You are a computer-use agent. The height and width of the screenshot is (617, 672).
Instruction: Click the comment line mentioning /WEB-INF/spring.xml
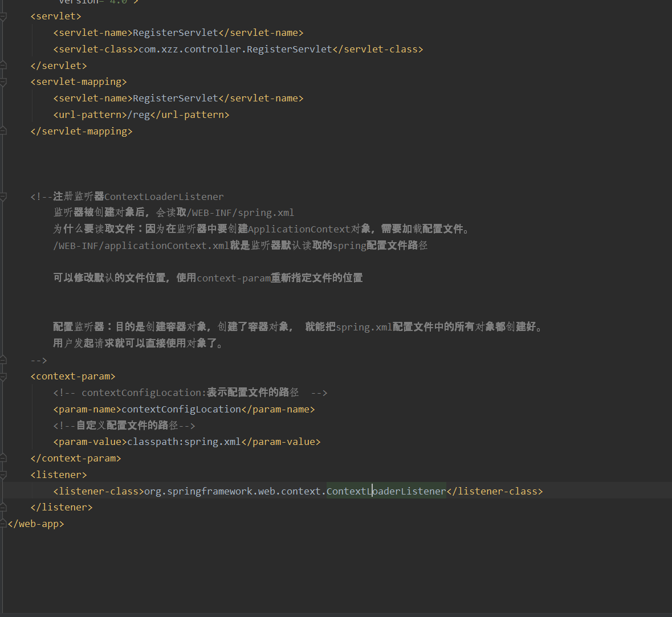point(174,213)
